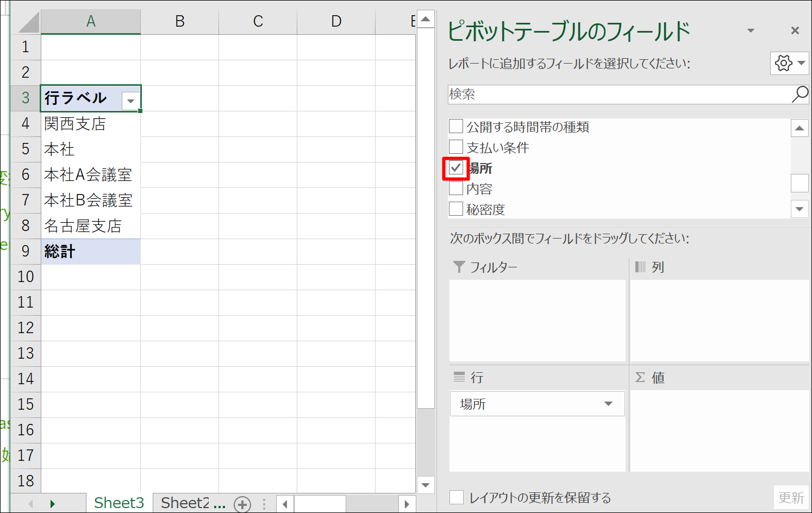Enable レイアウトの更新を保留する checkbox
The width and height of the screenshot is (812, 513).
click(x=457, y=497)
